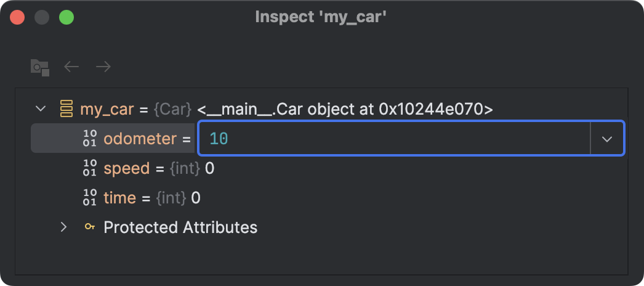Click the binary icon beside time
The height and width of the screenshot is (286, 644).
point(90,198)
